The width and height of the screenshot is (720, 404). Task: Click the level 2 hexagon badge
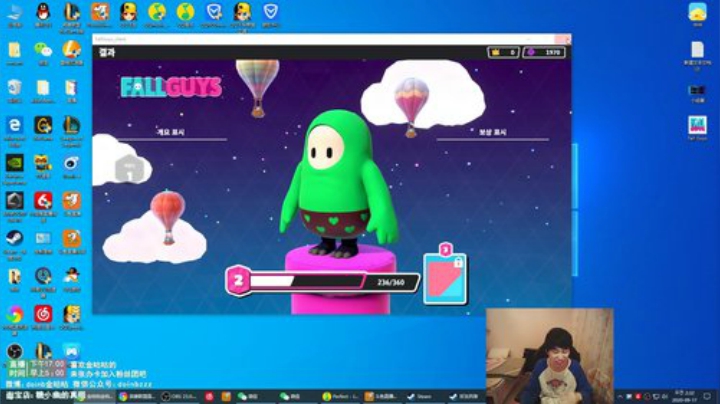coord(238,281)
